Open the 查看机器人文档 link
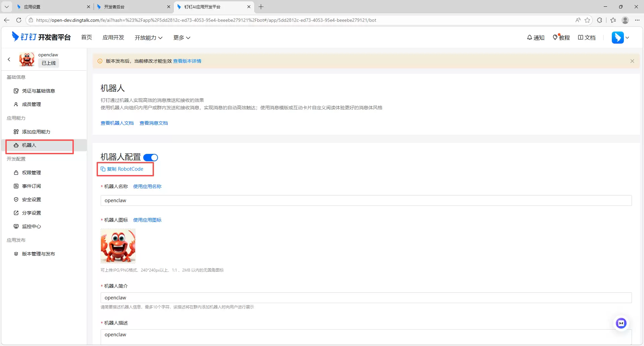The image size is (644, 346). click(x=117, y=123)
